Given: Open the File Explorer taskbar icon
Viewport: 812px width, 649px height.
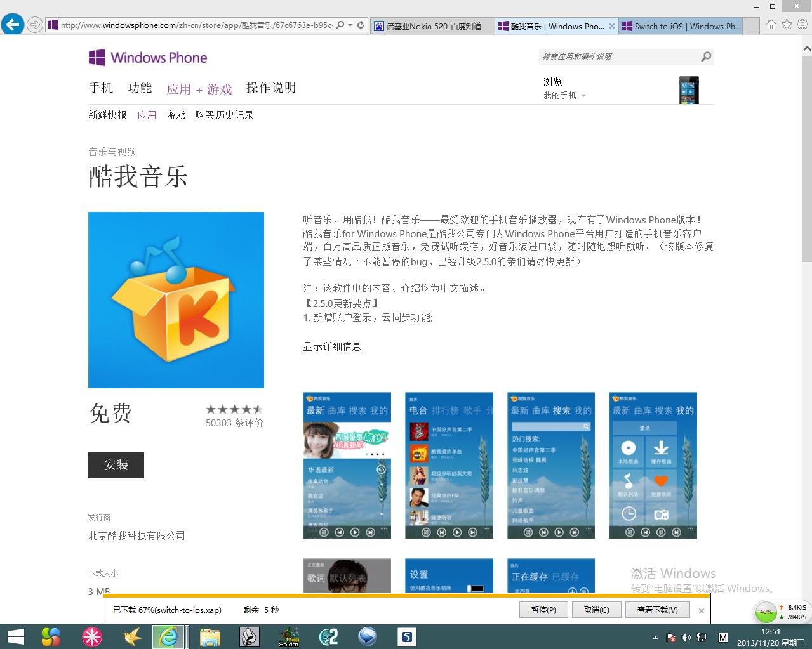Looking at the screenshot, I should pos(210,637).
